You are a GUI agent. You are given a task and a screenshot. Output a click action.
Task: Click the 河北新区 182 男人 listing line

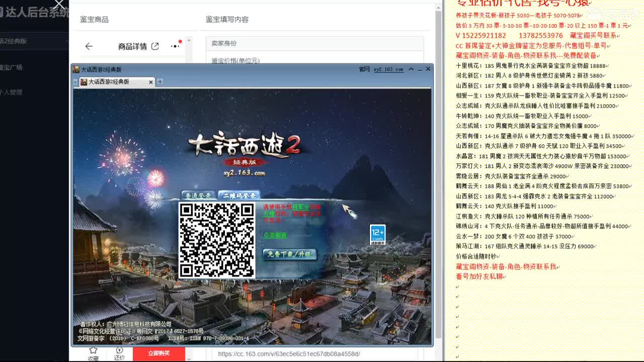click(531, 76)
